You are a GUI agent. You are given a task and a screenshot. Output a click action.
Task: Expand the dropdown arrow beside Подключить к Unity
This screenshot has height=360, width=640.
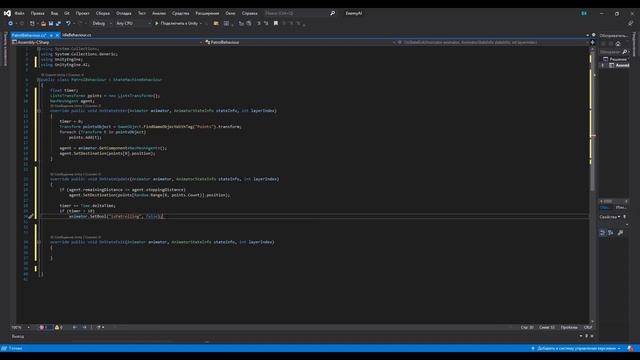point(201,24)
